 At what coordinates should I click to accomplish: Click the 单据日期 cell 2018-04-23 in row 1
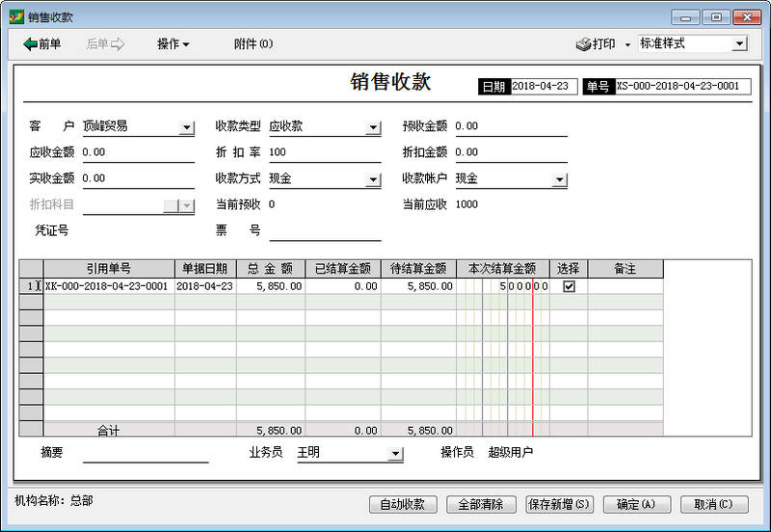(205, 286)
